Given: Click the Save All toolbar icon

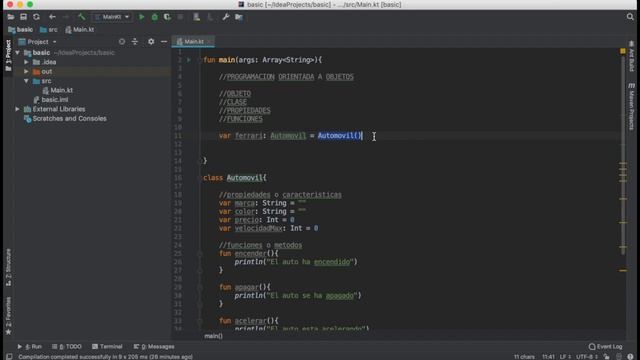Looking at the screenshot, I should [x=23, y=17].
